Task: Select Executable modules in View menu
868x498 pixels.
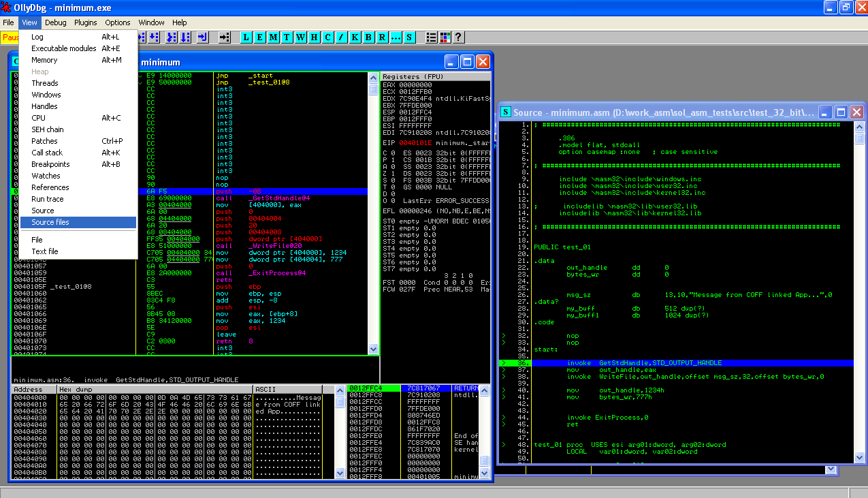Action: (78, 48)
